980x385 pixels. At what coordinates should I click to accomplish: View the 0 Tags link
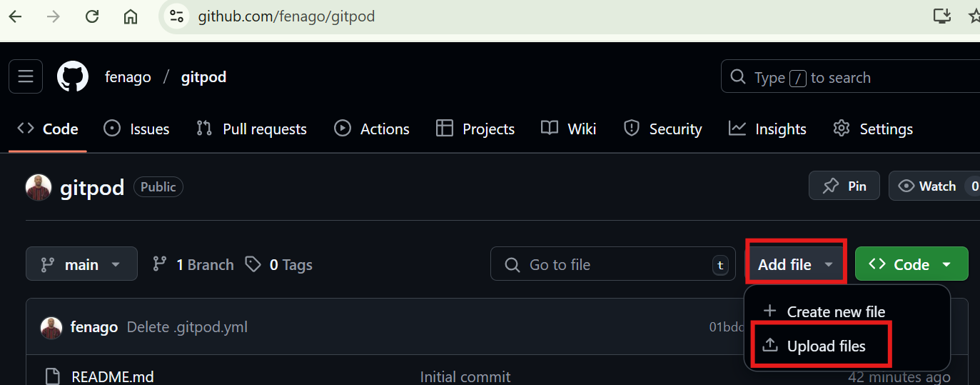coord(278,265)
